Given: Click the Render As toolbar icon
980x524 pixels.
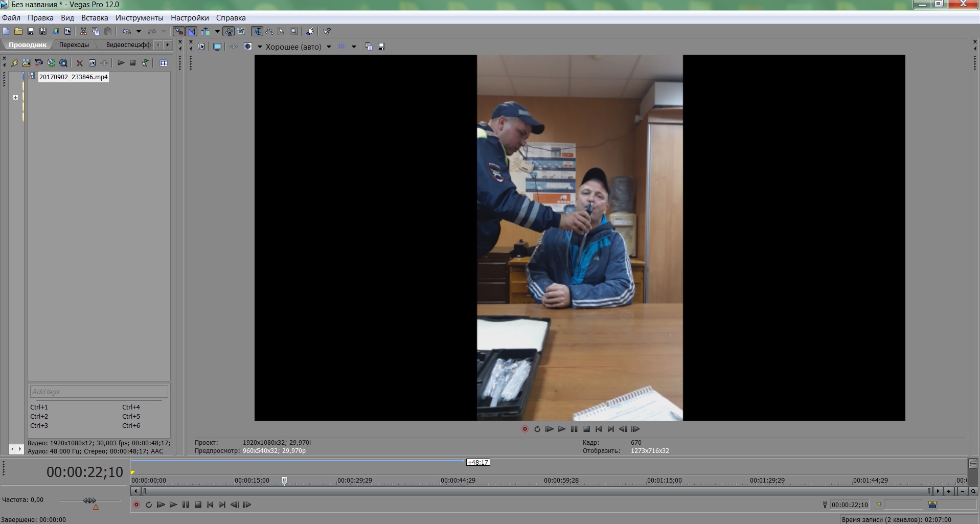Looking at the screenshot, I should (x=55, y=31).
